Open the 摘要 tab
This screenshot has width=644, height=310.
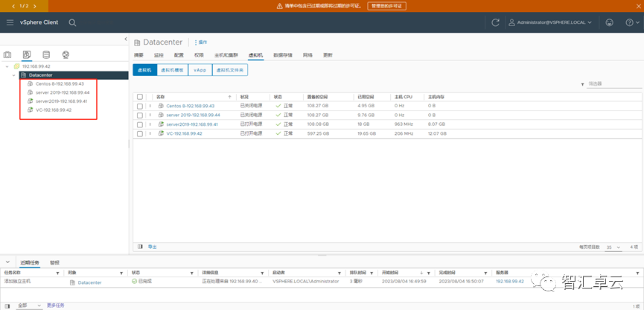coord(138,55)
